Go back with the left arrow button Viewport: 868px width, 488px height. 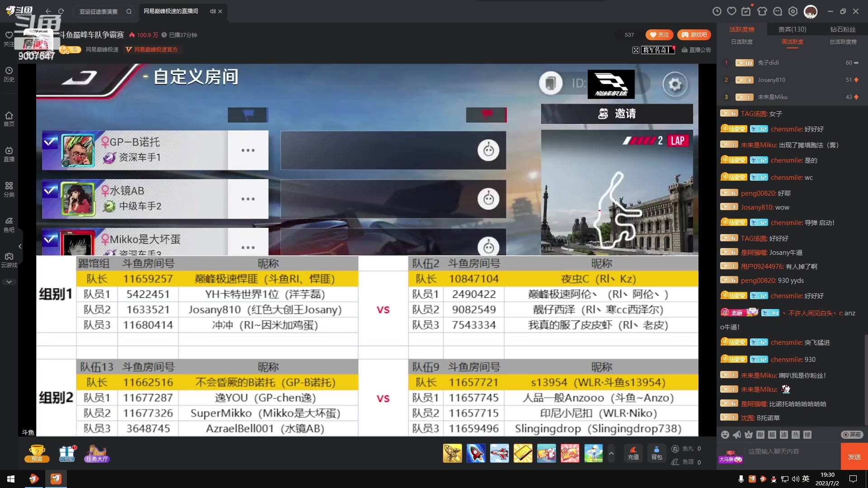pyautogui.click(x=48, y=11)
